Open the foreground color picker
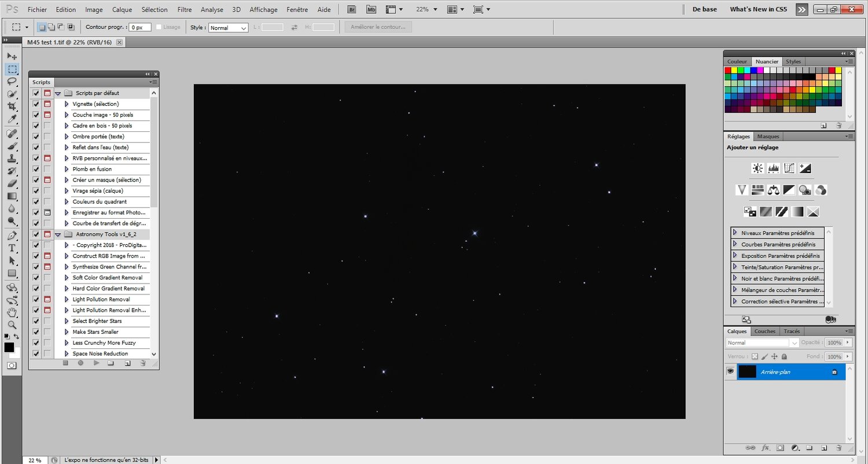 (9, 347)
